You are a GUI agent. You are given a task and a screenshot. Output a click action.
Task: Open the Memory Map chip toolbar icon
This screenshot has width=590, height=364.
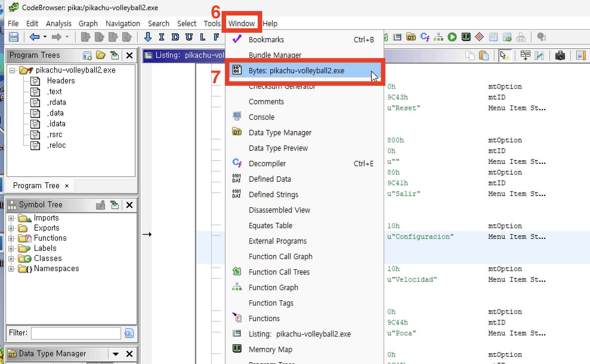tap(466, 37)
